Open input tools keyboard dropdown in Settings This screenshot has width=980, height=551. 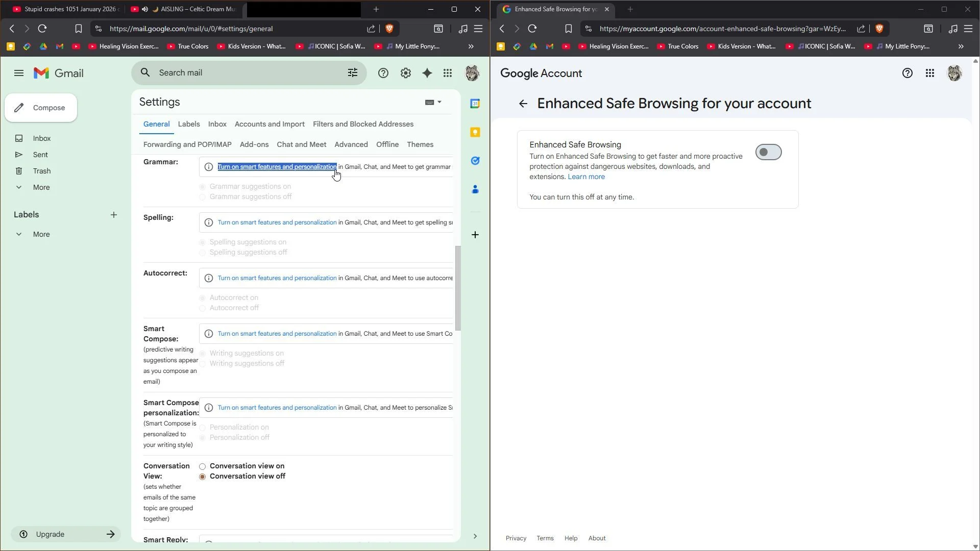[x=433, y=102]
